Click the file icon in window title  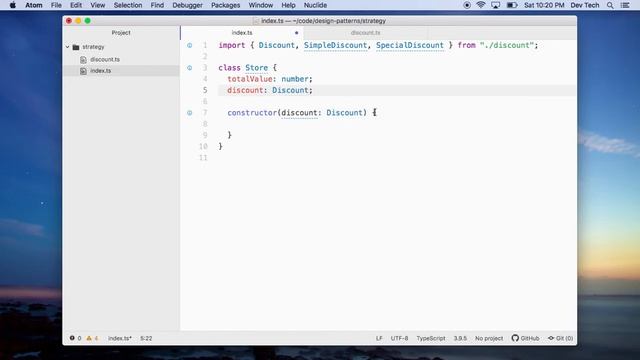tap(256, 21)
